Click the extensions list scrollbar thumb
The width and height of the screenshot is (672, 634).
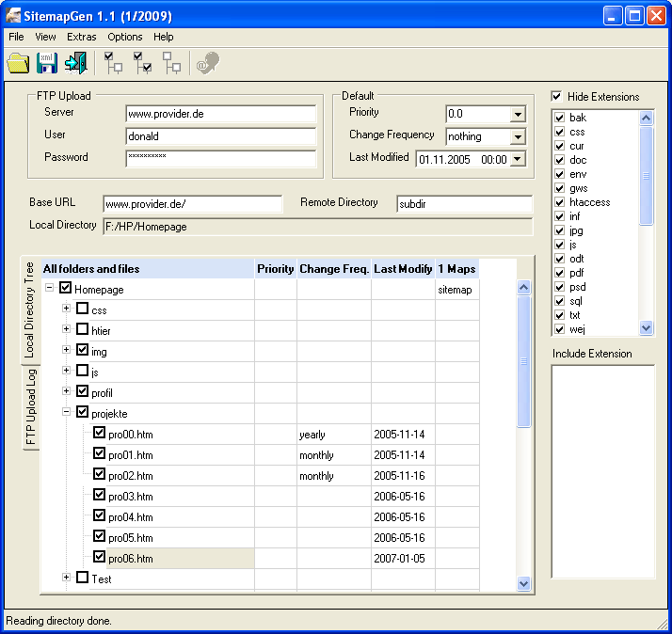(646, 176)
